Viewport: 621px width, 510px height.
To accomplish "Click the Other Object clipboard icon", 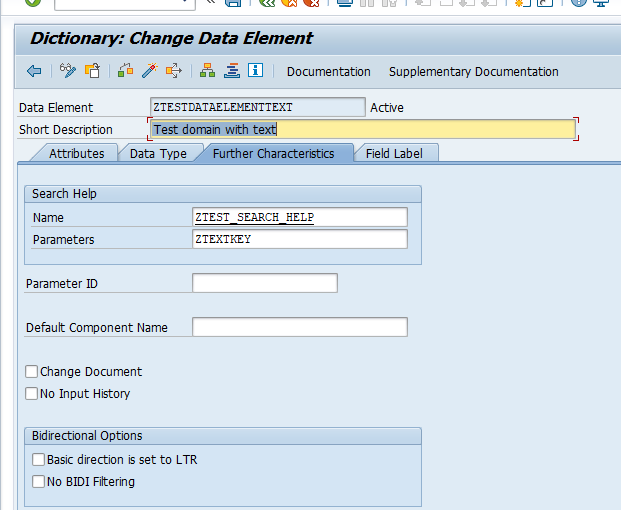I will (92, 71).
